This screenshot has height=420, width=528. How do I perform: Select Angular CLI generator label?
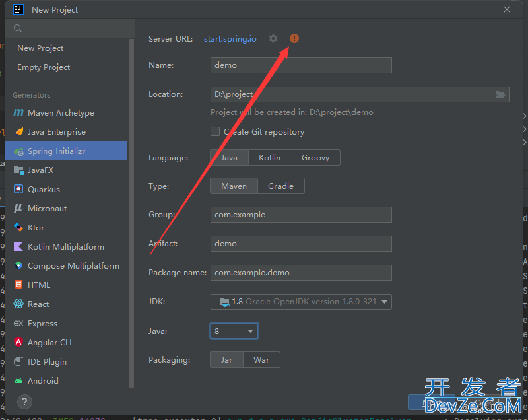point(49,343)
